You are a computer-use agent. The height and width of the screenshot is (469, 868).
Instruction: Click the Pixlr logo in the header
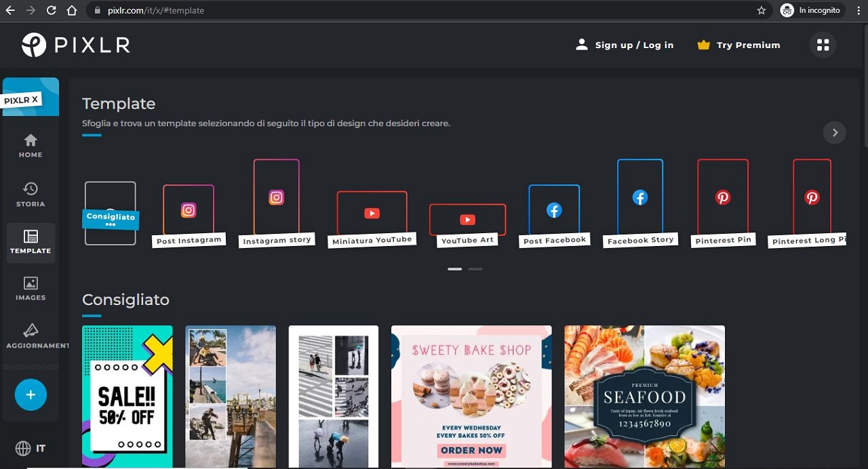[75, 45]
